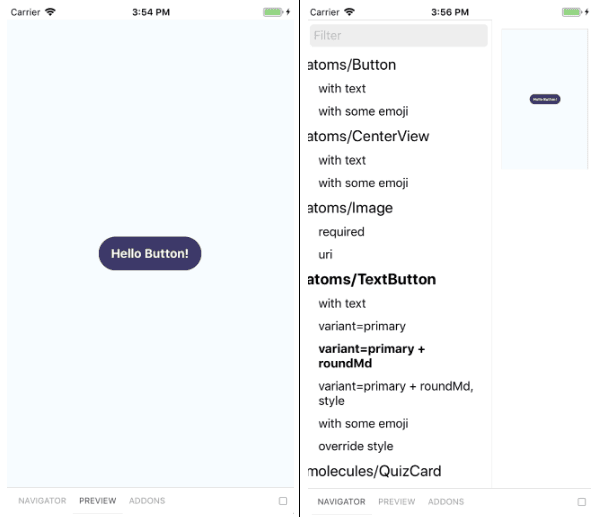Switch to the NAVIGATOR tab on the left screen

(x=42, y=501)
